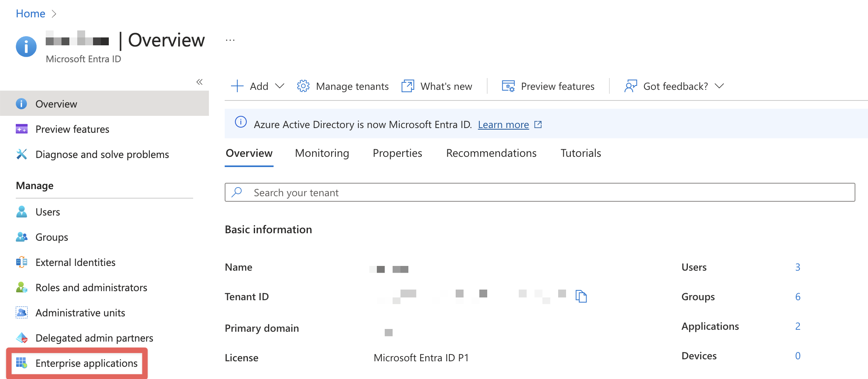Open External Identities
Image resolution: width=868 pixels, height=379 pixels.
coord(75,262)
